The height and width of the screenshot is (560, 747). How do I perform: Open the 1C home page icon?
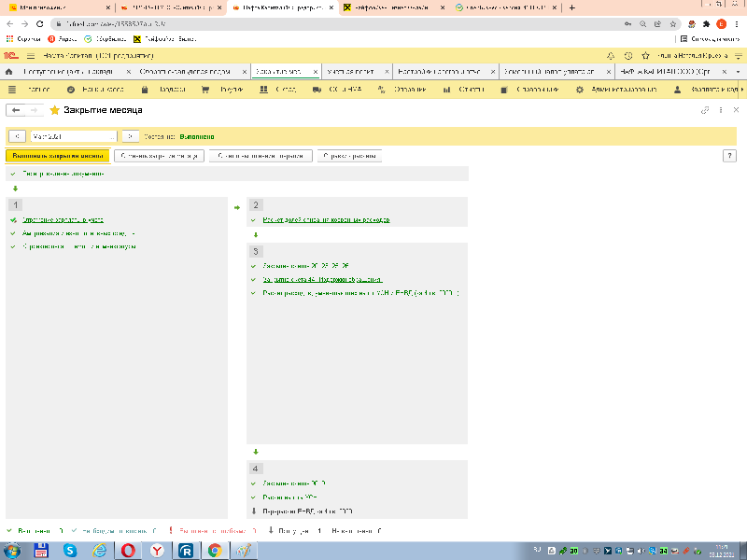[8, 72]
